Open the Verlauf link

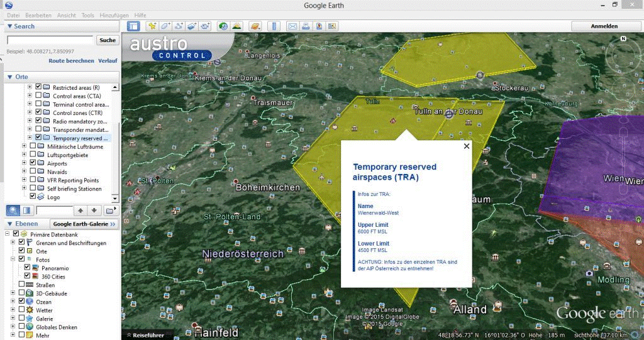pos(108,60)
